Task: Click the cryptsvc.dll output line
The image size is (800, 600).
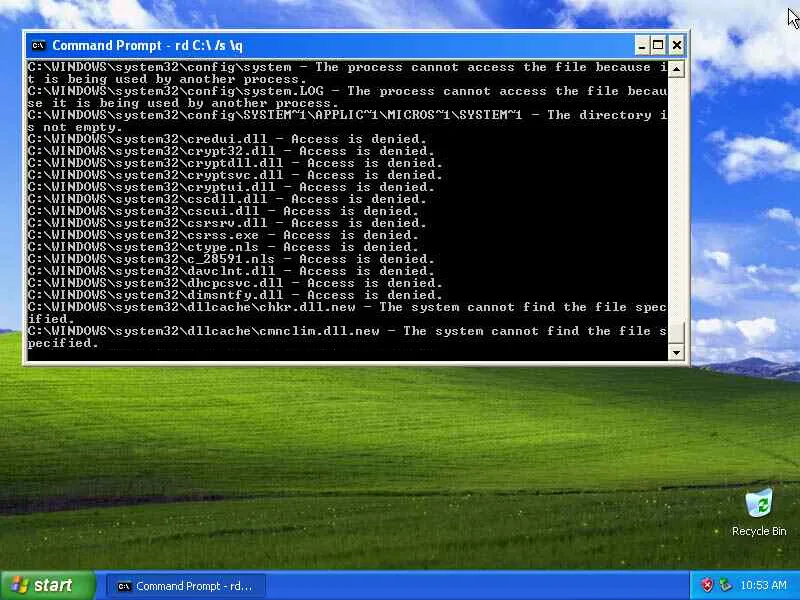Action: pyautogui.click(x=235, y=175)
